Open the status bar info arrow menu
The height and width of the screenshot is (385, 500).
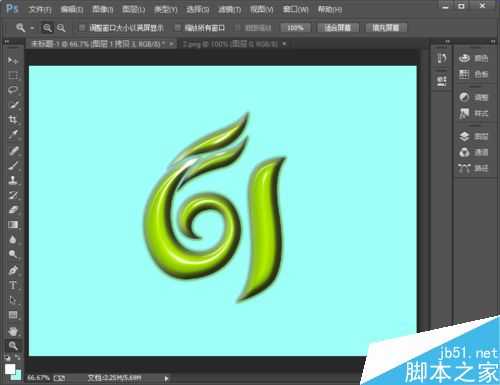166,378
